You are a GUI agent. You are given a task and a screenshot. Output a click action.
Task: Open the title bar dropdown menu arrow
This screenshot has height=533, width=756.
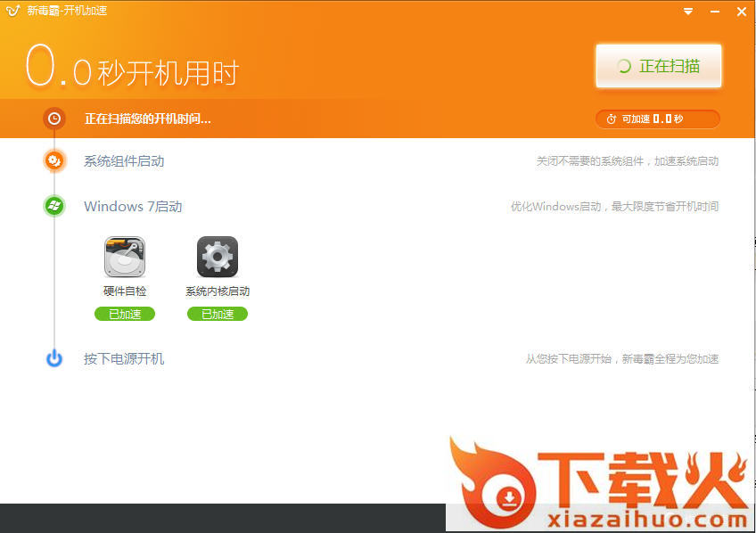(x=688, y=11)
